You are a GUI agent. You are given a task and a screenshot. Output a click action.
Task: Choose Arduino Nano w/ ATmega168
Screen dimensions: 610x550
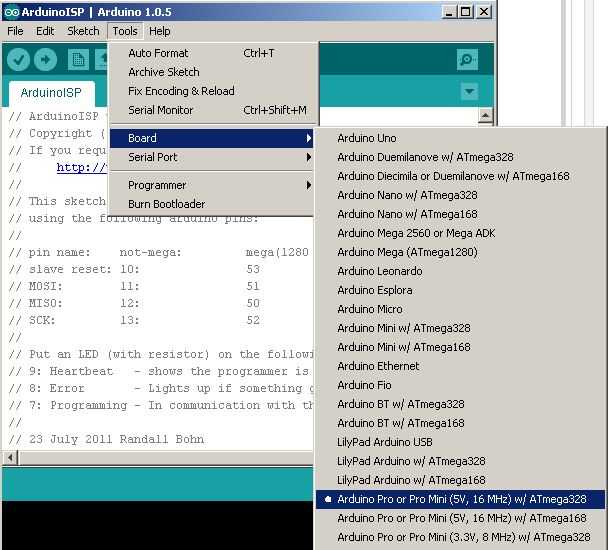(461, 214)
